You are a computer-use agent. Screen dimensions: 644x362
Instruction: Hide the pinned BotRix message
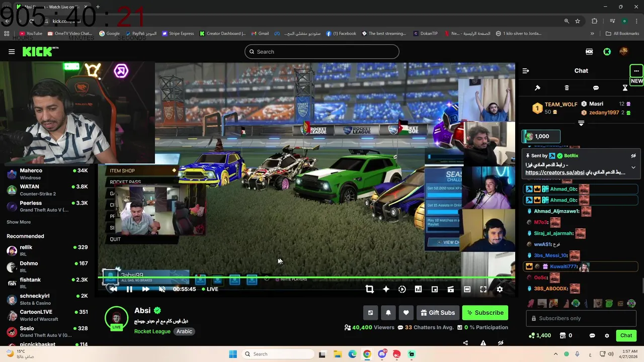click(x=633, y=156)
